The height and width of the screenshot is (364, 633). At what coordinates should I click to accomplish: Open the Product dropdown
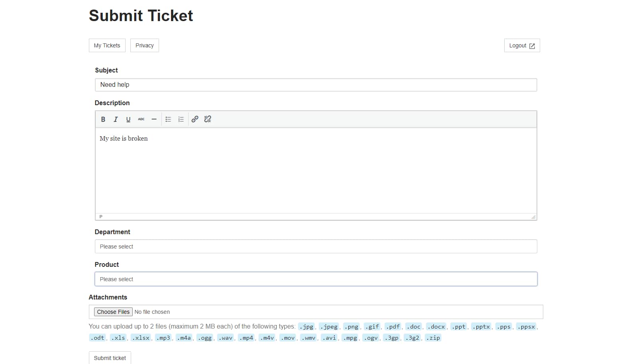click(x=316, y=279)
